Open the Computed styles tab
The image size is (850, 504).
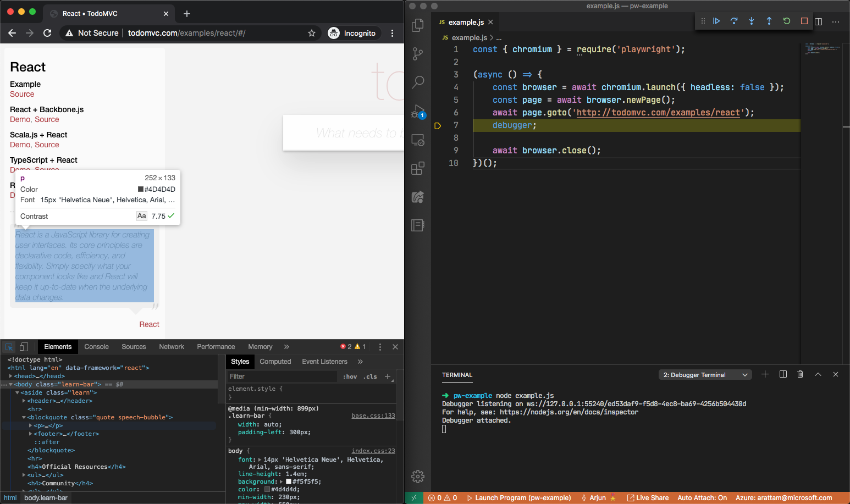275,362
